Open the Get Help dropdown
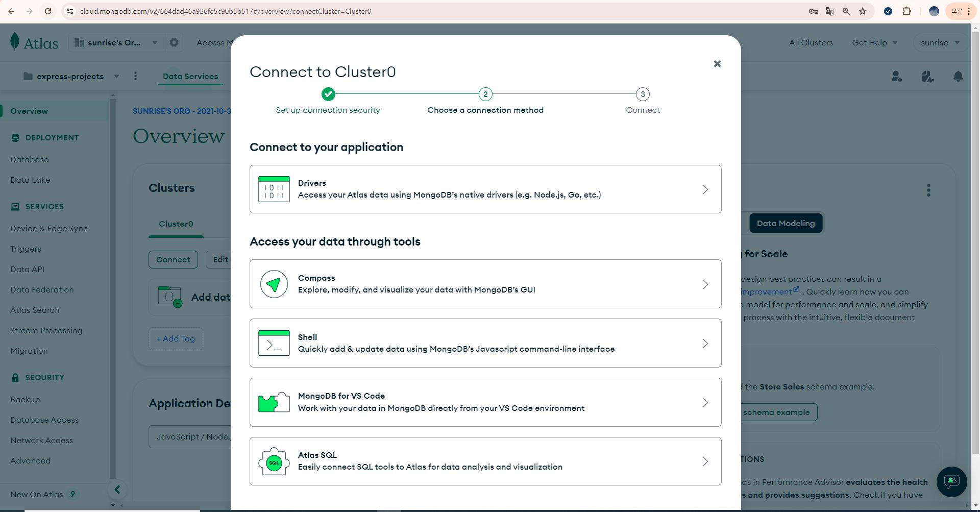The image size is (980, 512). tap(874, 42)
